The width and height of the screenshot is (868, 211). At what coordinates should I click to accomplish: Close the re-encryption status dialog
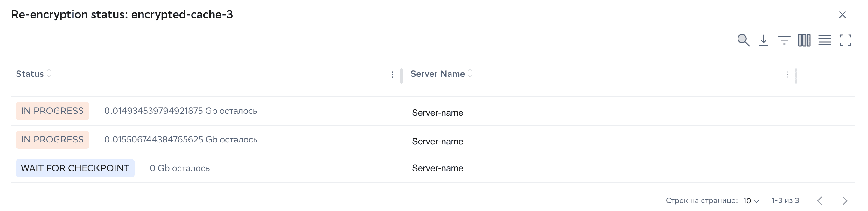tap(843, 15)
